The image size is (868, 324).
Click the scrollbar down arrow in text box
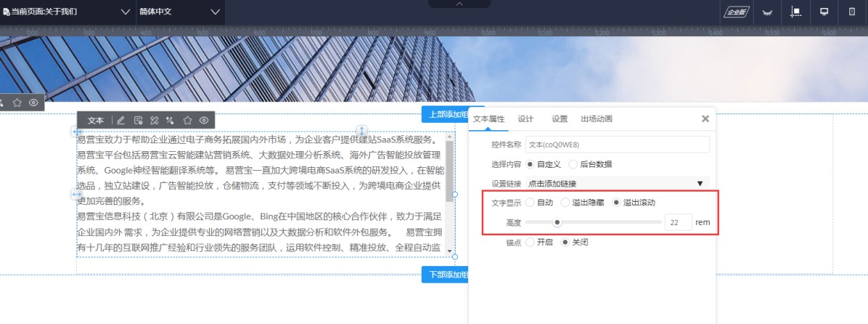(x=449, y=251)
